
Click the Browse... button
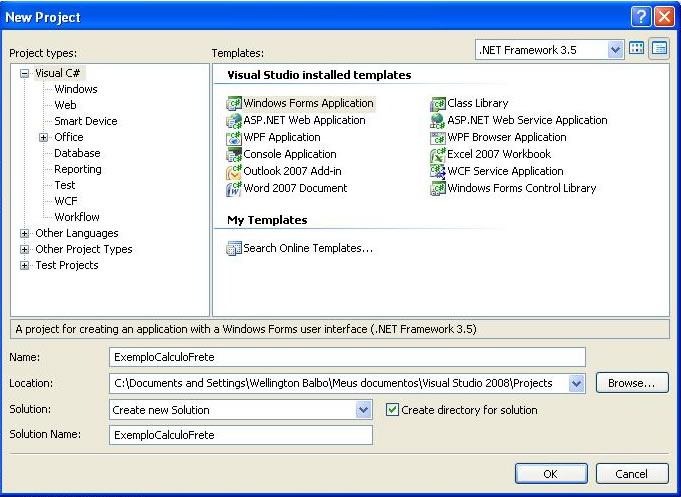[x=631, y=383]
